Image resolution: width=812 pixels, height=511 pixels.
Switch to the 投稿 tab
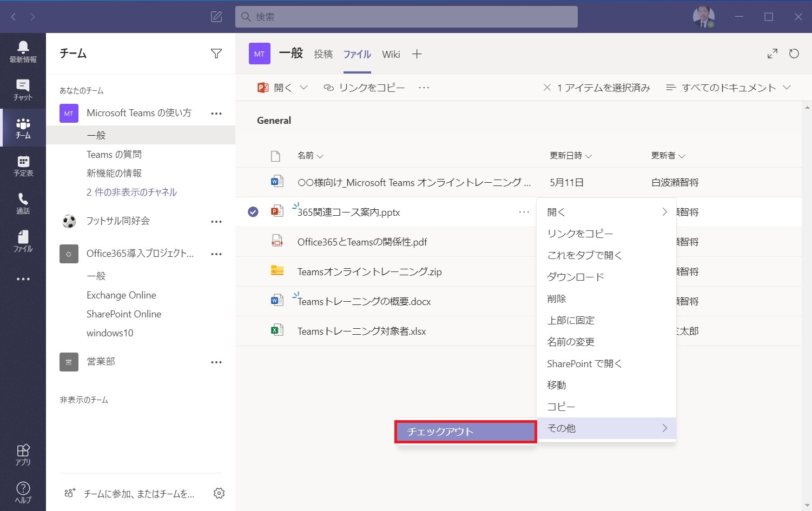tap(324, 54)
